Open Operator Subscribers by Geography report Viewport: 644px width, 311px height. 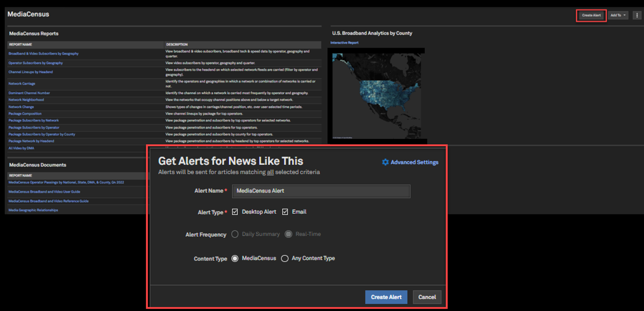click(x=36, y=63)
